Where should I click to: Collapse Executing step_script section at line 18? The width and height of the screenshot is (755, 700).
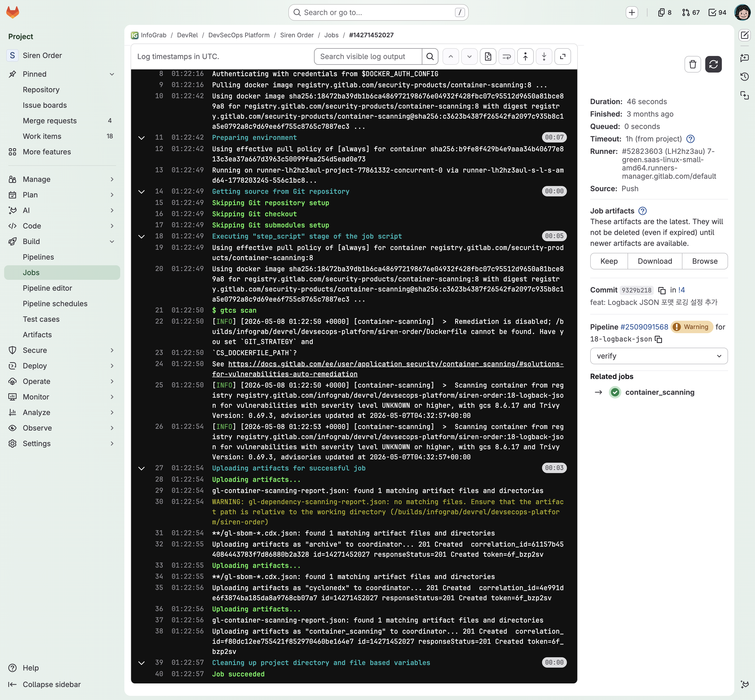(141, 236)
